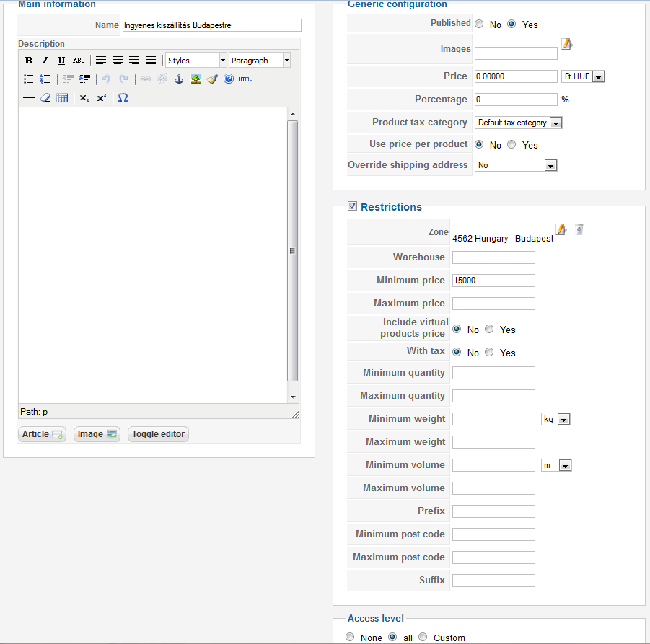Screen dimensions: 650x644
Task: Set Published to Yes
Action: [x=511, y=24]
